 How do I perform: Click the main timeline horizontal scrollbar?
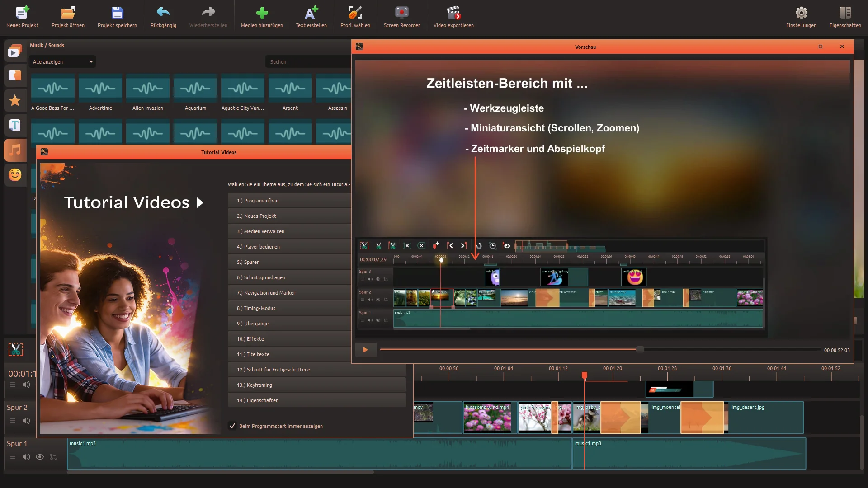coord(220,473)
